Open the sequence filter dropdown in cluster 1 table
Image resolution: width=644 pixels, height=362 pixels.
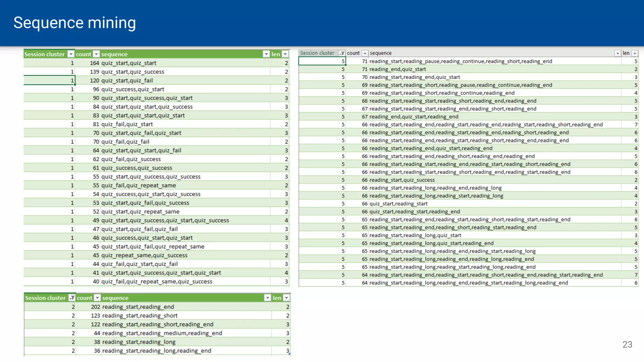click(x=266, y=54)
